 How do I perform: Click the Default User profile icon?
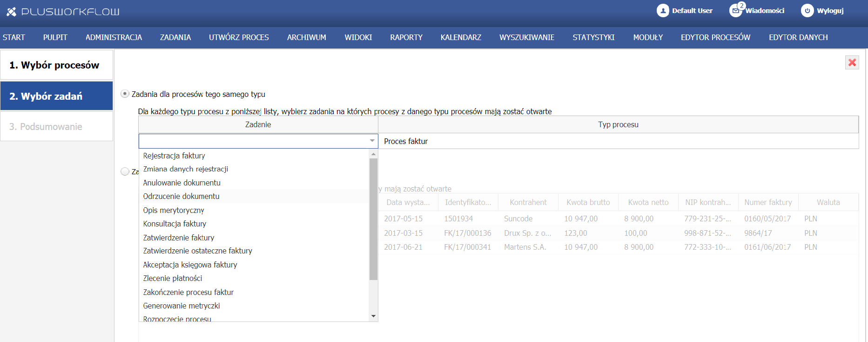coord(662,11)
